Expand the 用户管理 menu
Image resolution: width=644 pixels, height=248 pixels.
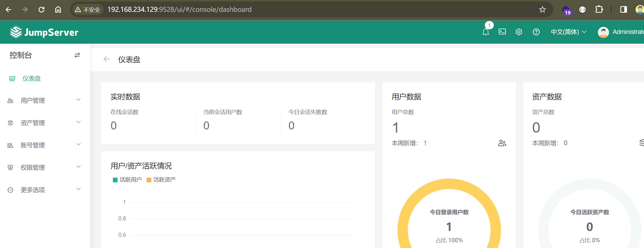click(45, 100)
